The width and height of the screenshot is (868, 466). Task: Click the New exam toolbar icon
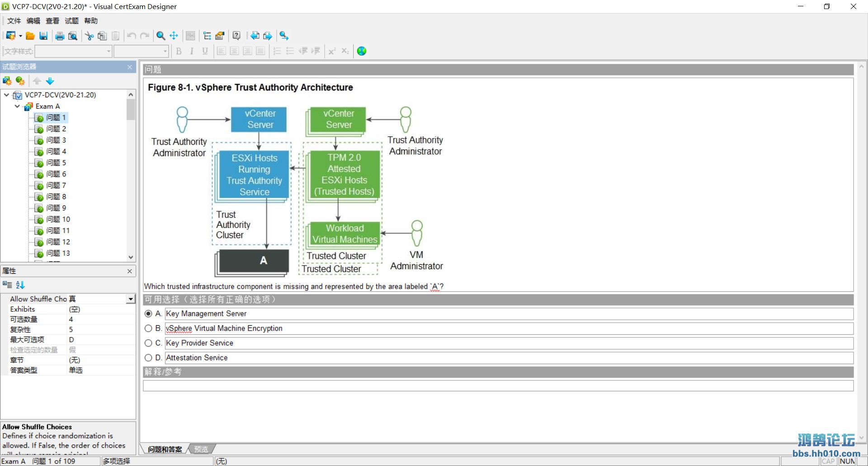(x=11, y=36)
